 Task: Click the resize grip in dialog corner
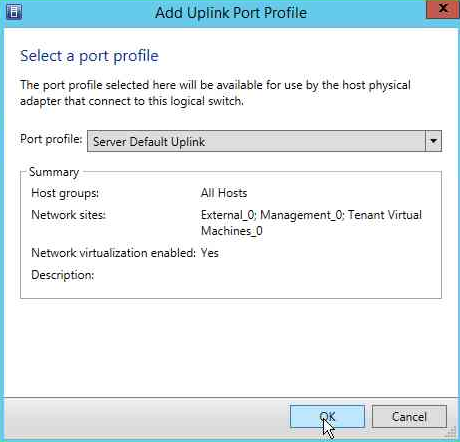(451, 432)
